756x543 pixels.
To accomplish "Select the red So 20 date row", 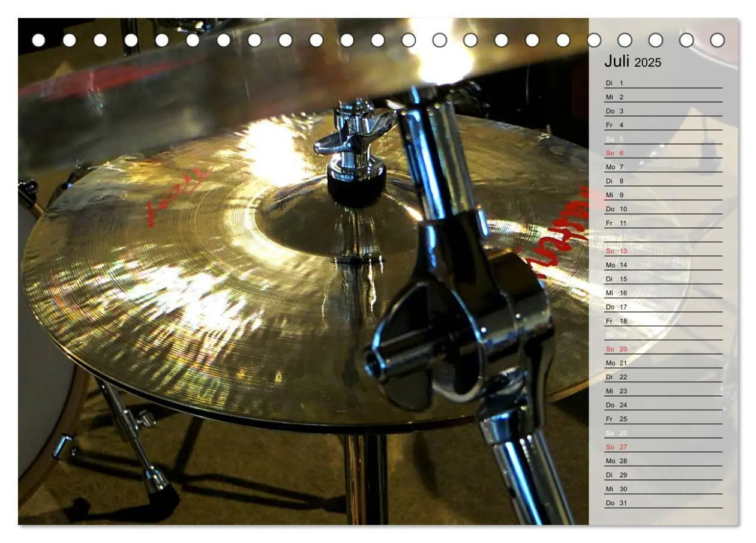I will click(663, 349).
